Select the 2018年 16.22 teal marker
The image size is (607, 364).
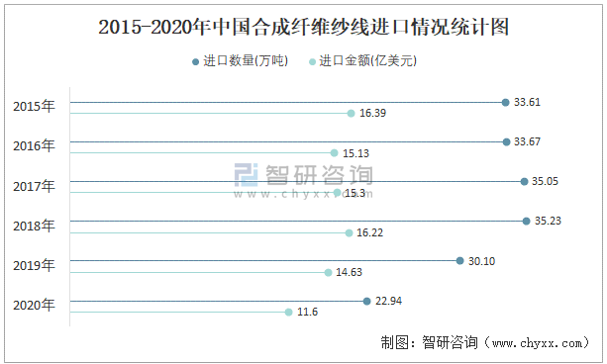[349, 232]
